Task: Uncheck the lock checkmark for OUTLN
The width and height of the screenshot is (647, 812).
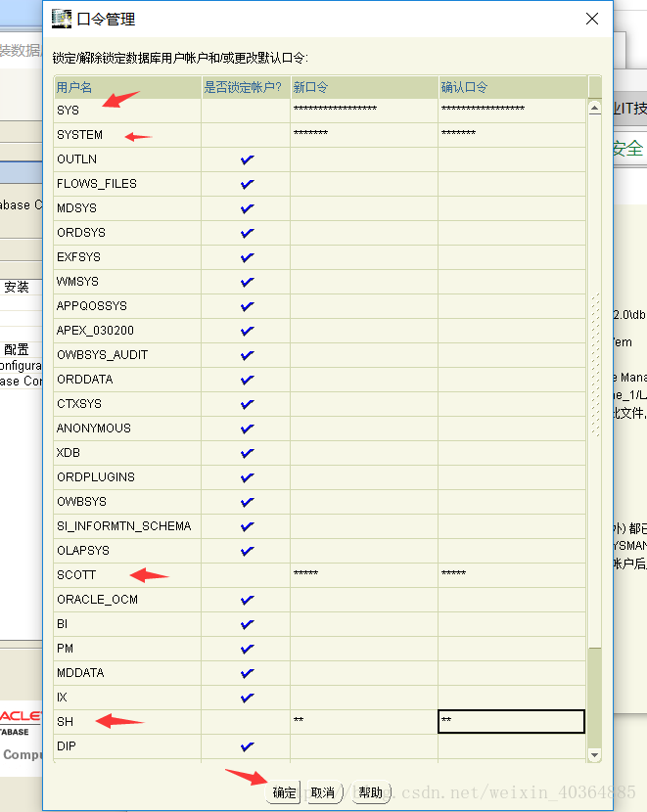Action: click(247, 159)
